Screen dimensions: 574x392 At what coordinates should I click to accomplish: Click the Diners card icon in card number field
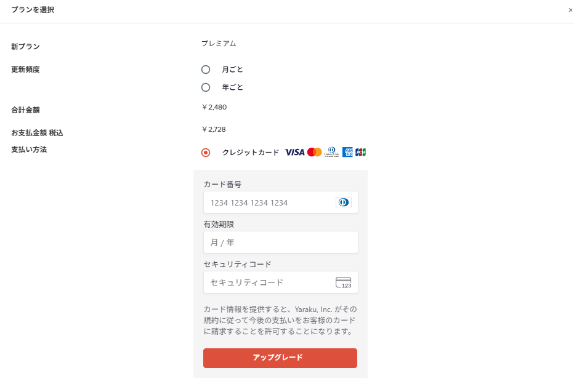point(344,202)
